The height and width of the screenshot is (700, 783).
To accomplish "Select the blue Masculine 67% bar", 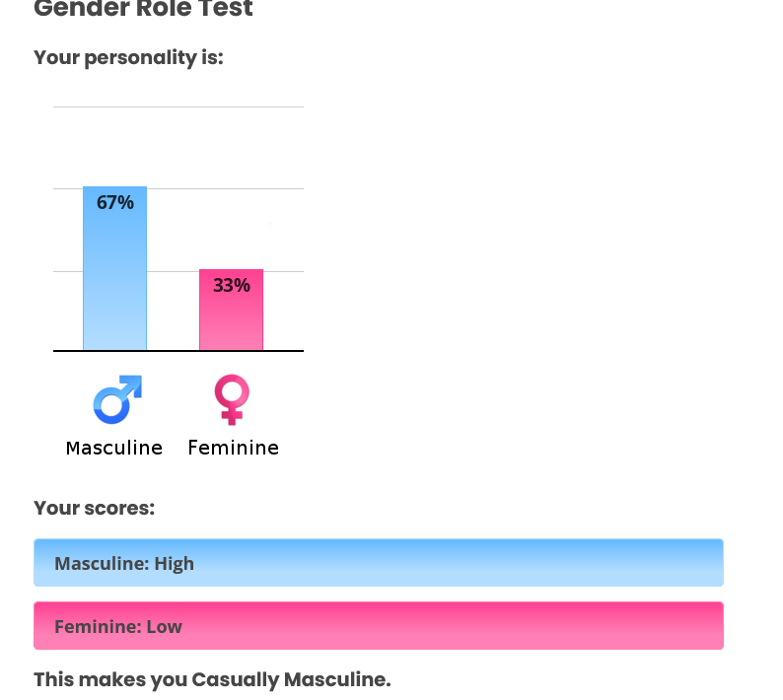I will click(x=114, y=268).
